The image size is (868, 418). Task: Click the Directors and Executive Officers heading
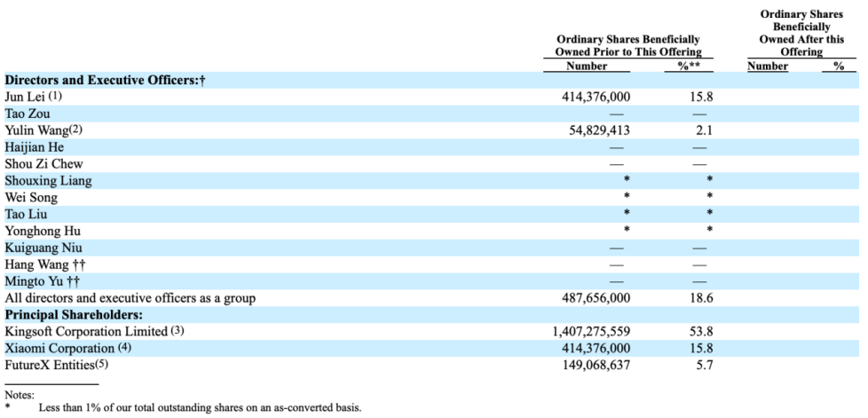(x=106, y=80)
